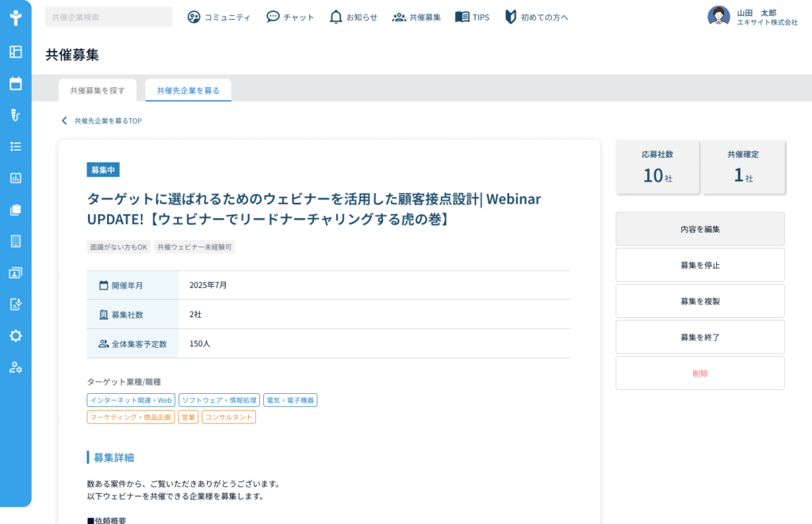Open the 共催確定 1社 card

(x=743, y=167)
